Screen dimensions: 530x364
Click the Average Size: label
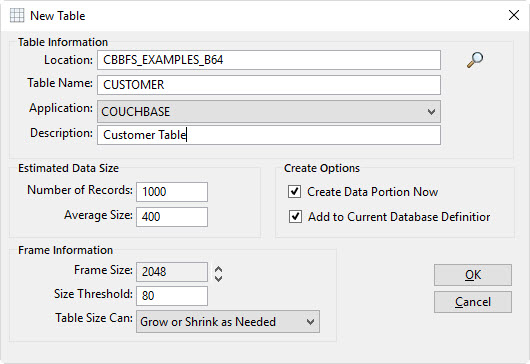(x=98, y=215)
